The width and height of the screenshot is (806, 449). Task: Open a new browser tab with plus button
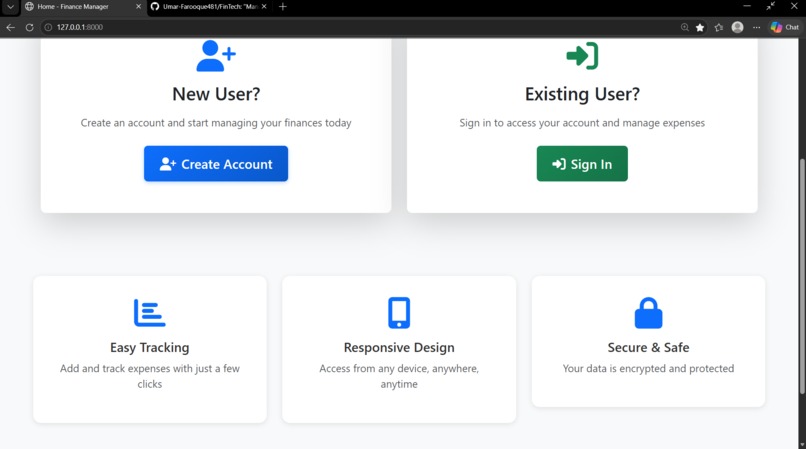click(282, 7)
